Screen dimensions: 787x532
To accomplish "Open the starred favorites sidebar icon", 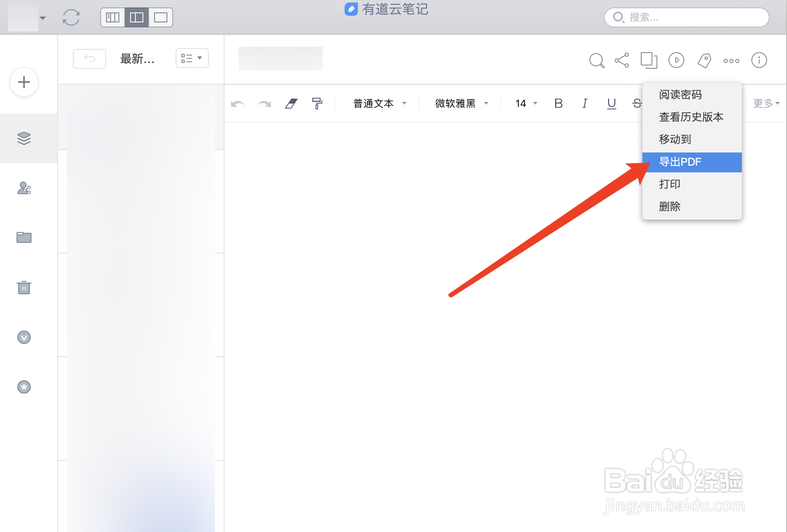I will tap(24, 387).
